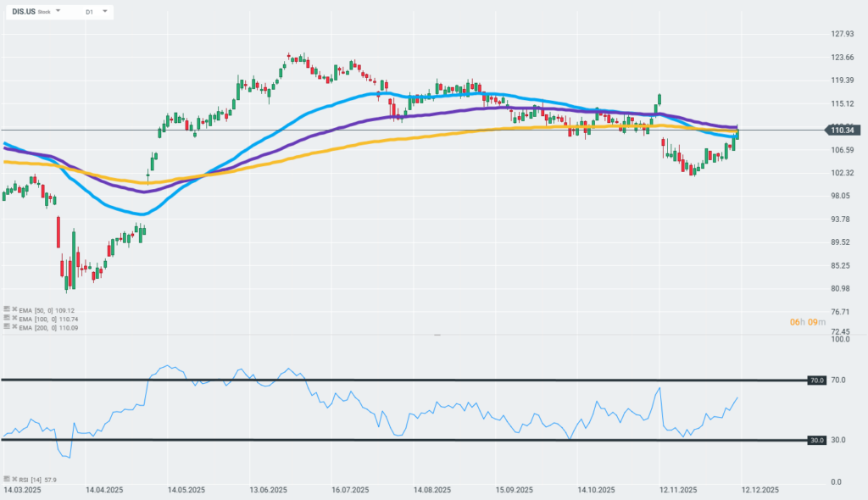Viewport: 868px width, 500px height.
Task: Click the 12.11.2025 date on time axis
Action: (677, 491)
